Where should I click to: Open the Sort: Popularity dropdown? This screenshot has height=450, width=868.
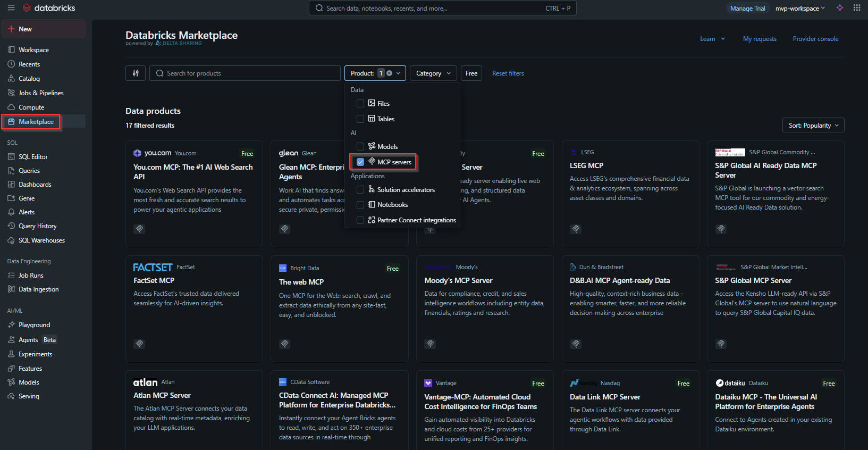point(813,126)
